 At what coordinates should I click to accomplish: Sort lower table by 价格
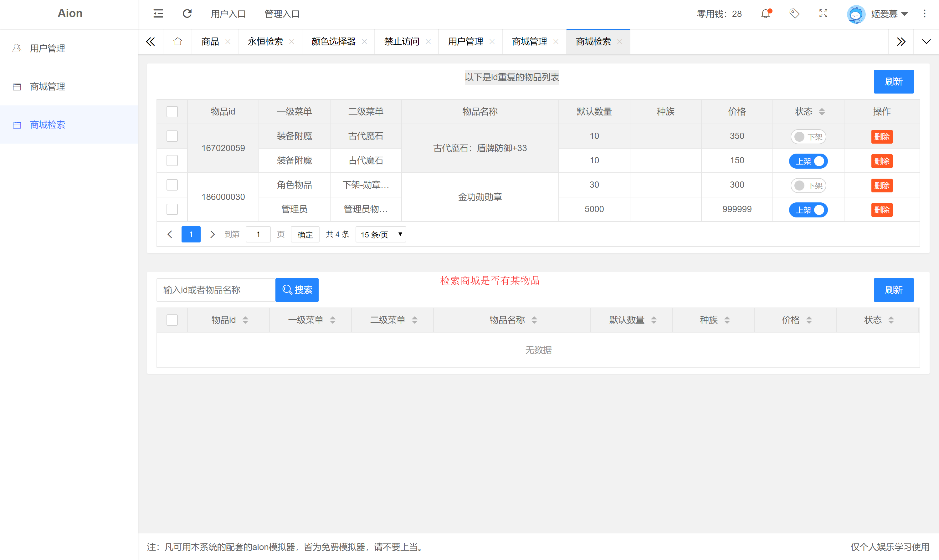809,320
